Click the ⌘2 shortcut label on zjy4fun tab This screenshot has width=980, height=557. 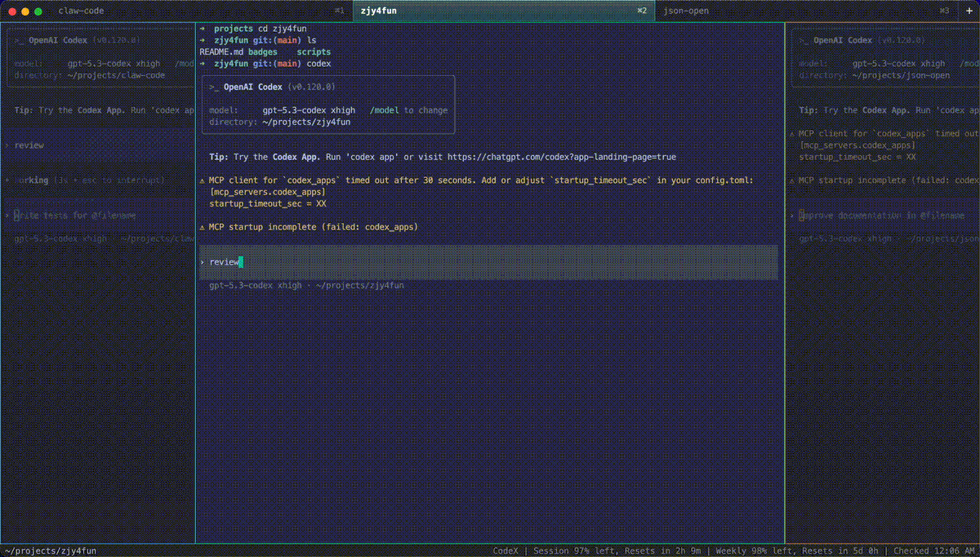coord(642,11)
